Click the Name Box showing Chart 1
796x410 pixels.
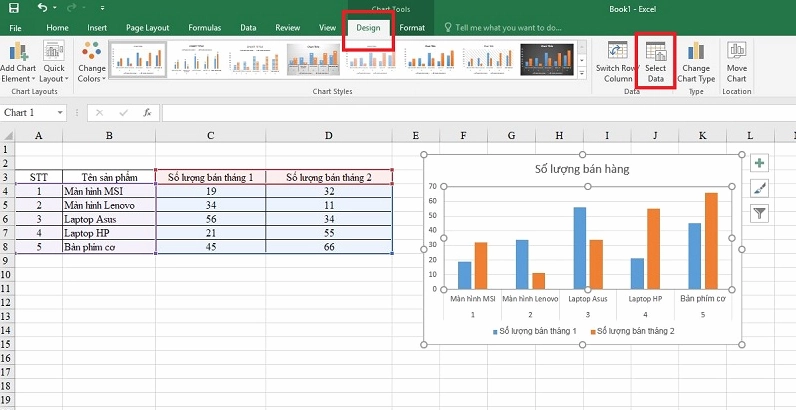click(x=27, y=113)
